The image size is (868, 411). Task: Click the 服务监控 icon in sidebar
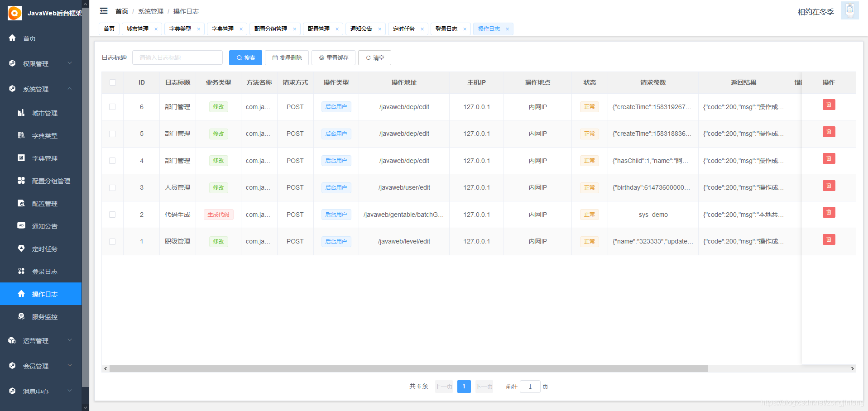(21, 316)
